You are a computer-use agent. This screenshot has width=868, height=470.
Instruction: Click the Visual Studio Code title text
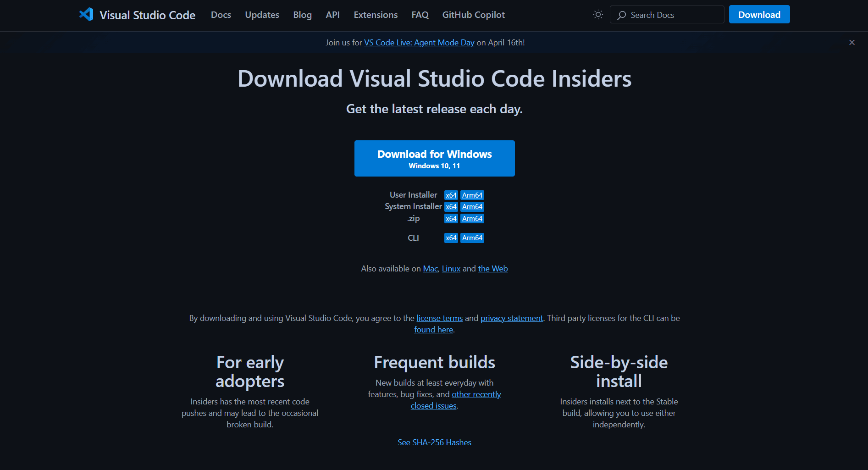point(148,15)
